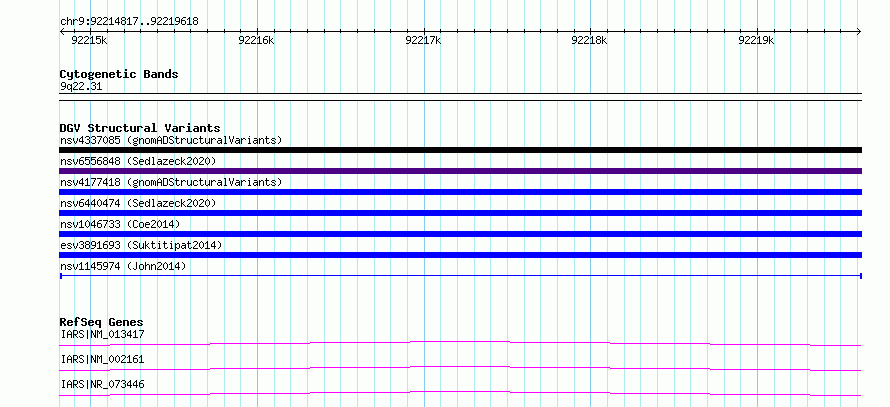Click the IARS|NR_073446 gene label

(x=102, y=384)
